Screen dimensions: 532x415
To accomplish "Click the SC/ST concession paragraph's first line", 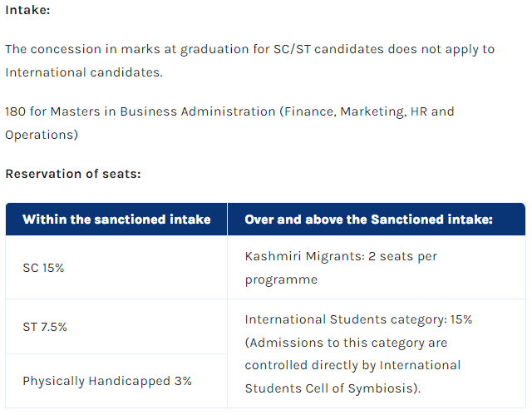I will (x=249, y=49).
